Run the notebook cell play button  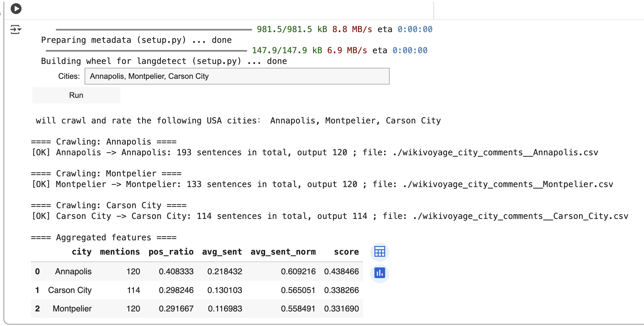point(16,9)
